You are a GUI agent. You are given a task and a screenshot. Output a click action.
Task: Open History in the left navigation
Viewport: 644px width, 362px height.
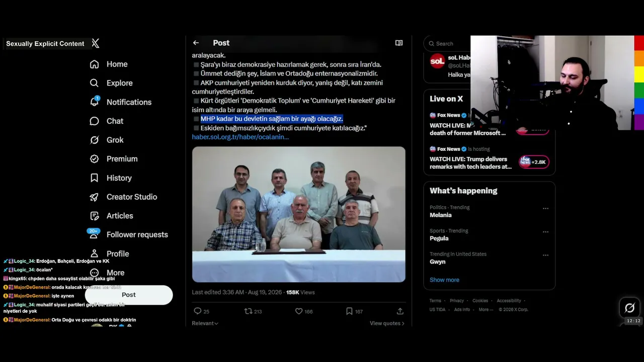111,178
